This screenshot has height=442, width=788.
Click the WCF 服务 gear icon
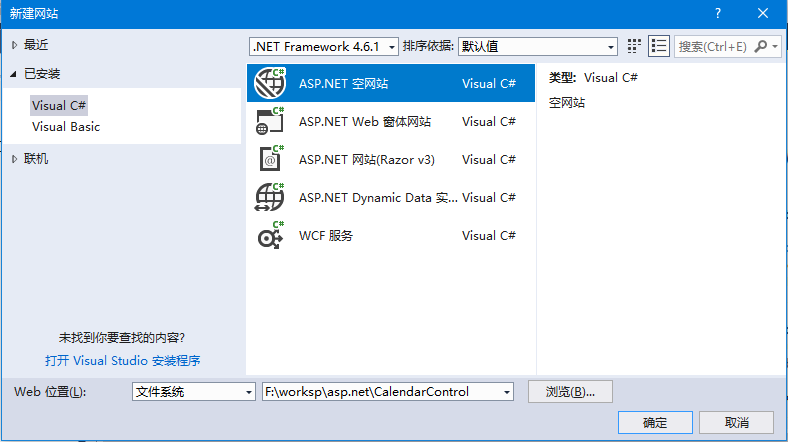[x=270, y=235]
